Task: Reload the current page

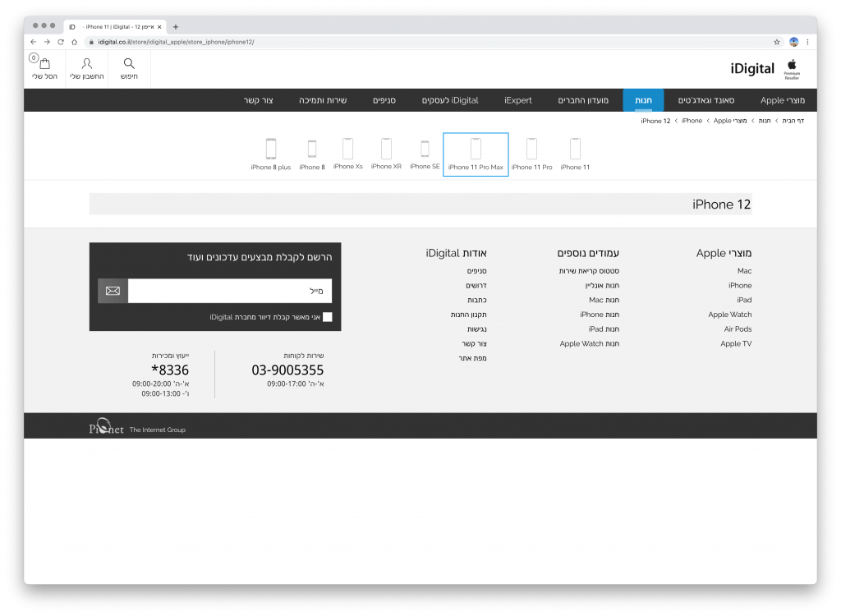Action: (61, 42)
